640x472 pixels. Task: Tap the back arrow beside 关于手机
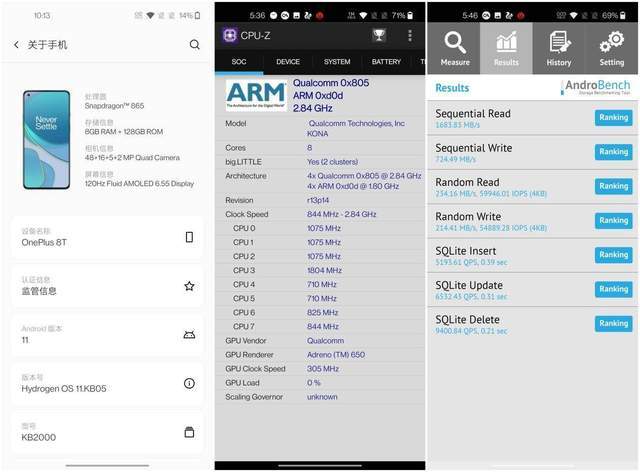[16, 45]
